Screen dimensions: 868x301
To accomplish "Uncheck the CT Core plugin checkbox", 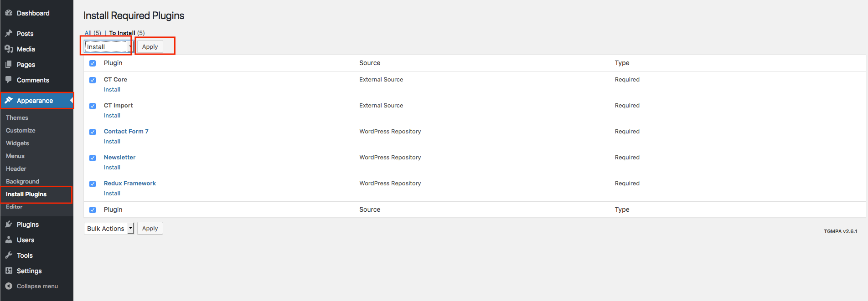I will (93, 80).
